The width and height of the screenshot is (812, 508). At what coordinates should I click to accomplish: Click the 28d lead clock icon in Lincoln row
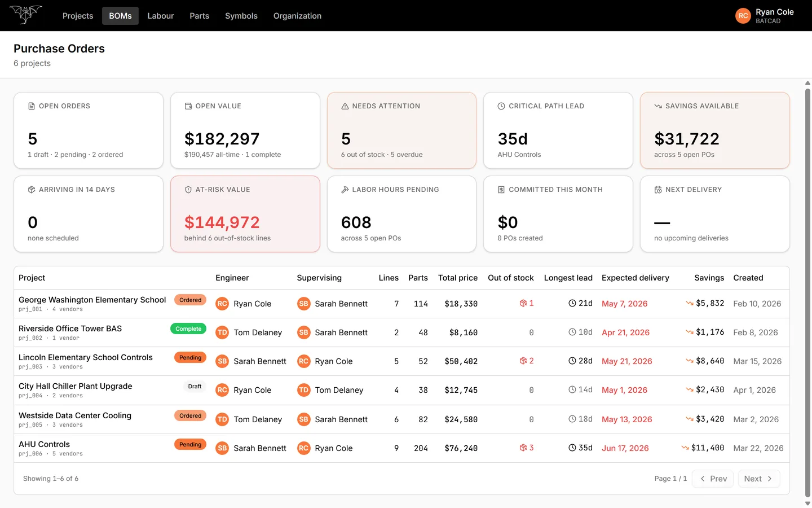click(572, 361)
